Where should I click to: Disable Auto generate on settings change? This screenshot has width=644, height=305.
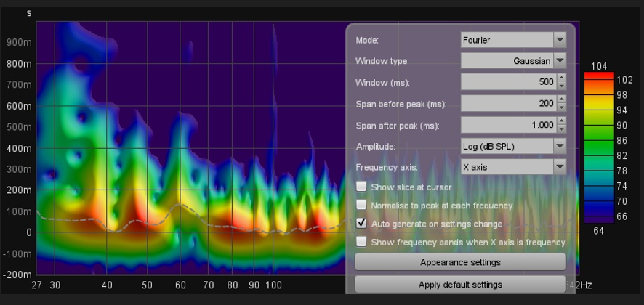(361, 224)
